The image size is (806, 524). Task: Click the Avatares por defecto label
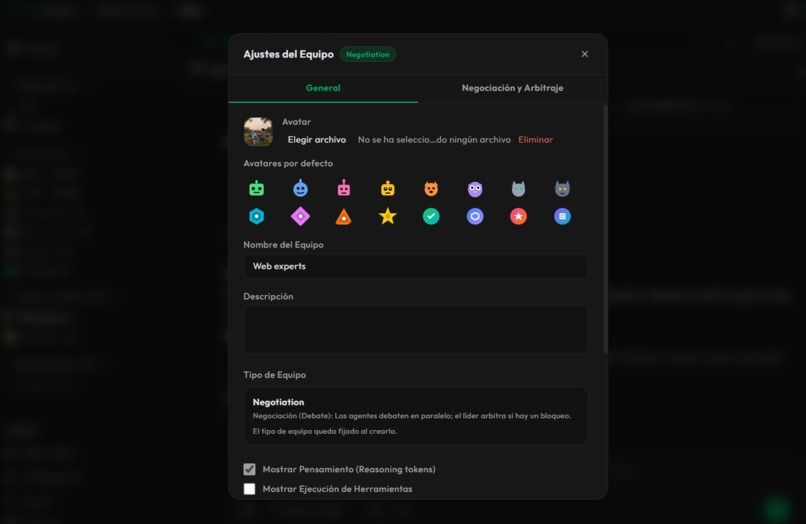click(x=288, y=164)
